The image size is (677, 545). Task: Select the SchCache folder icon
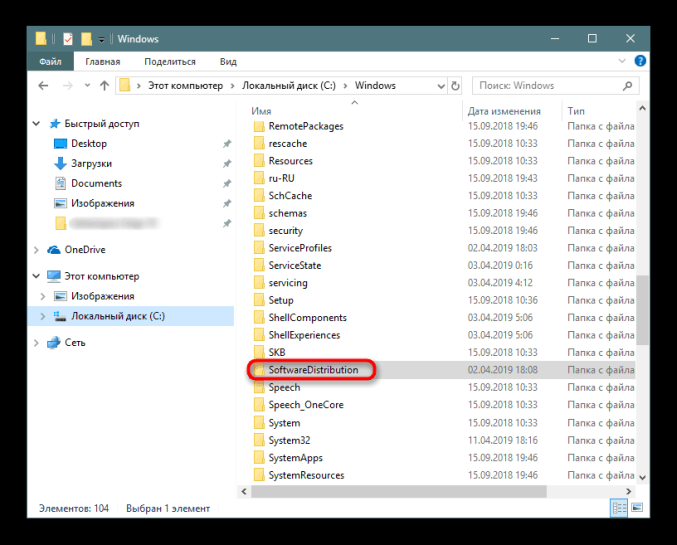(259, 196)
